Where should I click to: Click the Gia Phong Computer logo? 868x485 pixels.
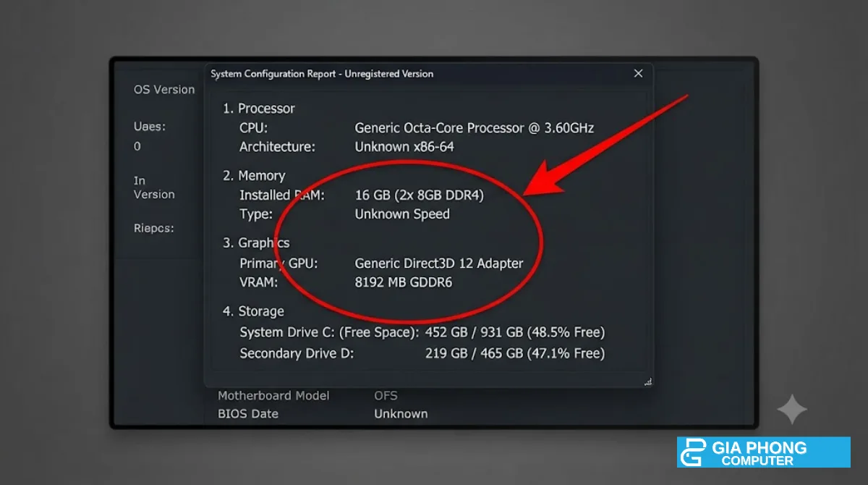click(764, 452)
